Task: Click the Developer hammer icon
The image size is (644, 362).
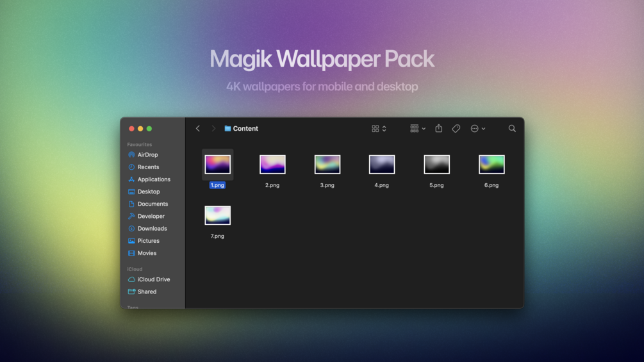Action: pos(131,217)
